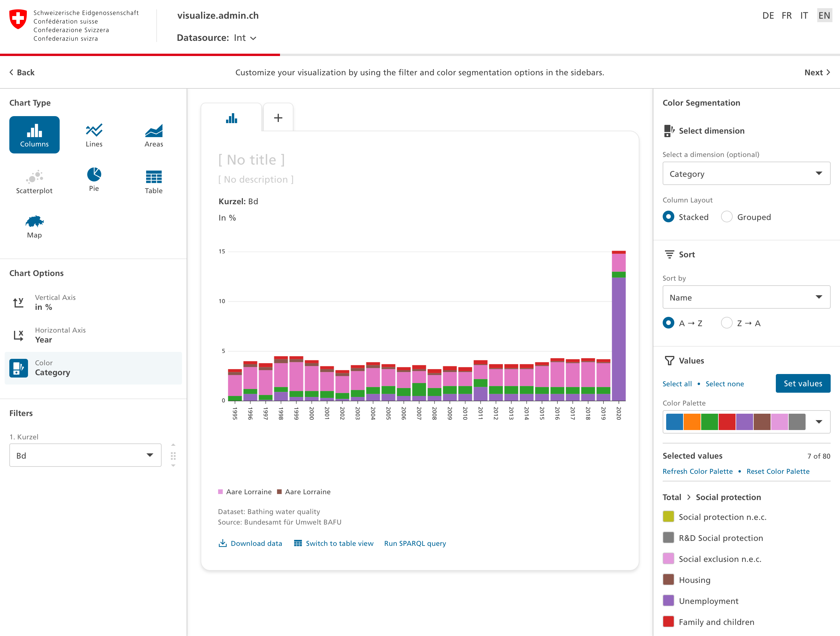
Task: Add a new chart with plus tab
Action: [x=278, y=117]
